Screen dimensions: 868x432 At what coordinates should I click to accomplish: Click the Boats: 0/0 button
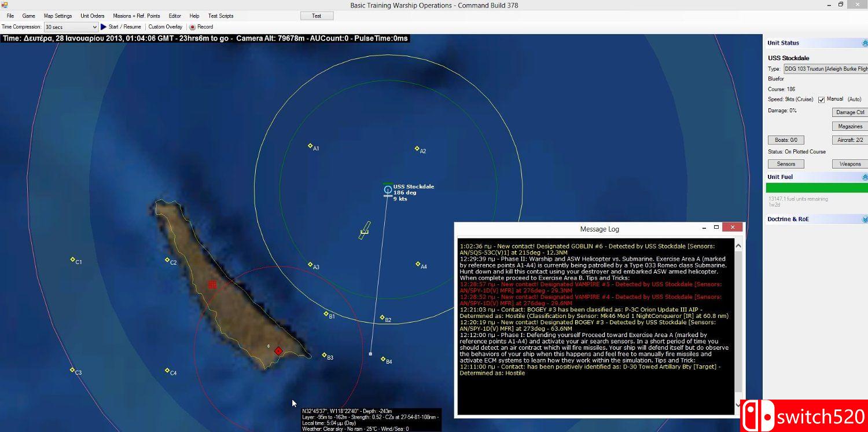pyautogui.click(x=786, y=140)
